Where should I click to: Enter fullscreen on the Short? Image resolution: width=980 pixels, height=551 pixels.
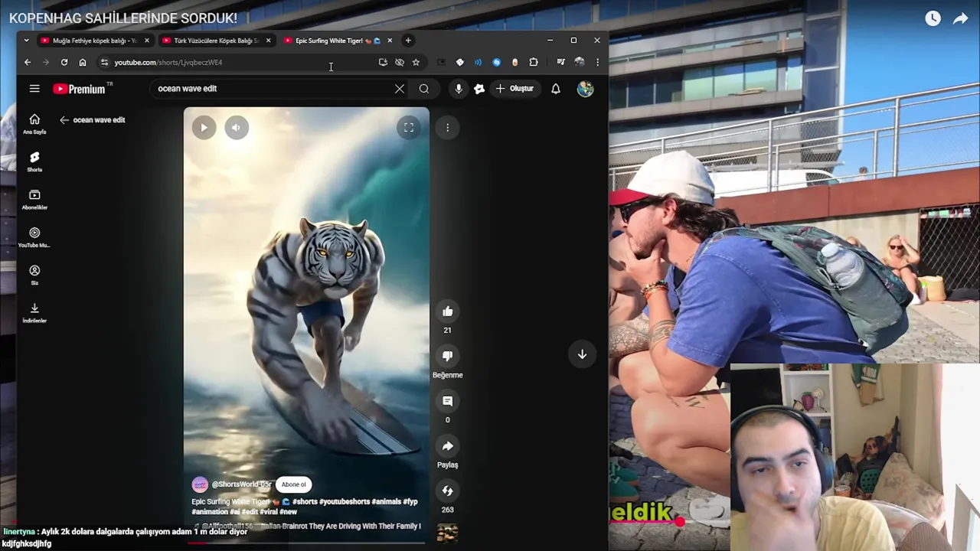point(409,128)
